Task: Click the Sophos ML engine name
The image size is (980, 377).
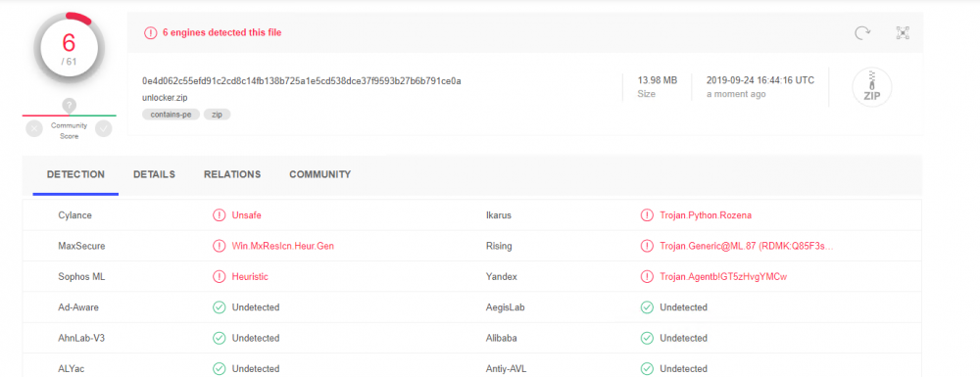Action: (81, 276)
